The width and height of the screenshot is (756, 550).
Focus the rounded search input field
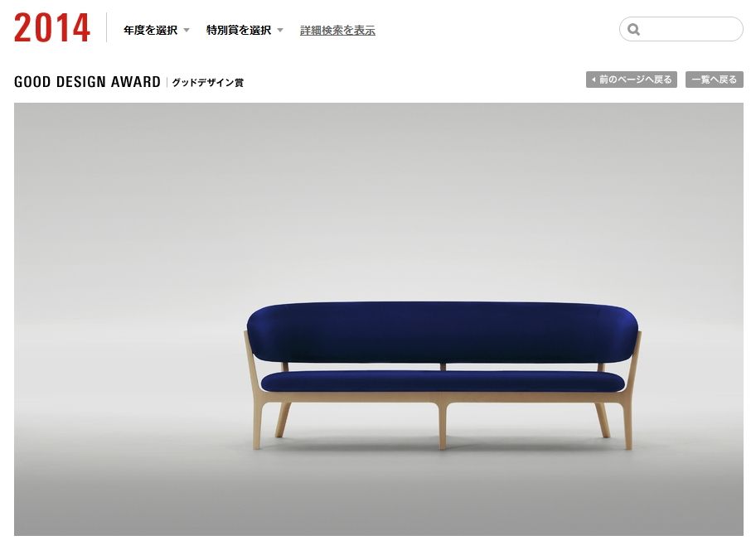(x=681, y=29)
